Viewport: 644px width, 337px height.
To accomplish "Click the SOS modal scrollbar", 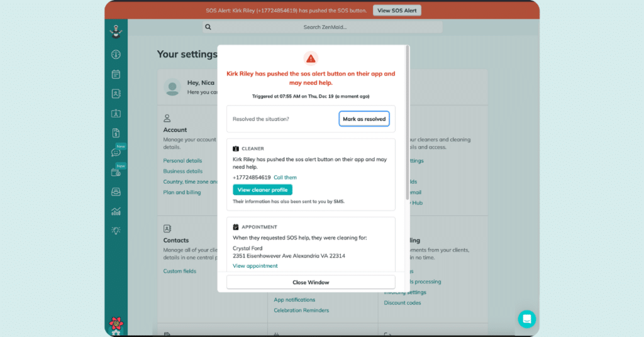I will coord(408,123).
